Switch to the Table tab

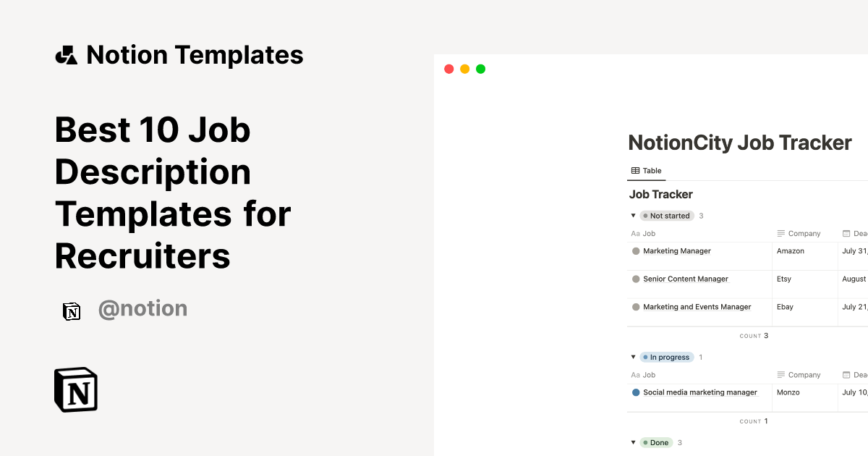647,170
